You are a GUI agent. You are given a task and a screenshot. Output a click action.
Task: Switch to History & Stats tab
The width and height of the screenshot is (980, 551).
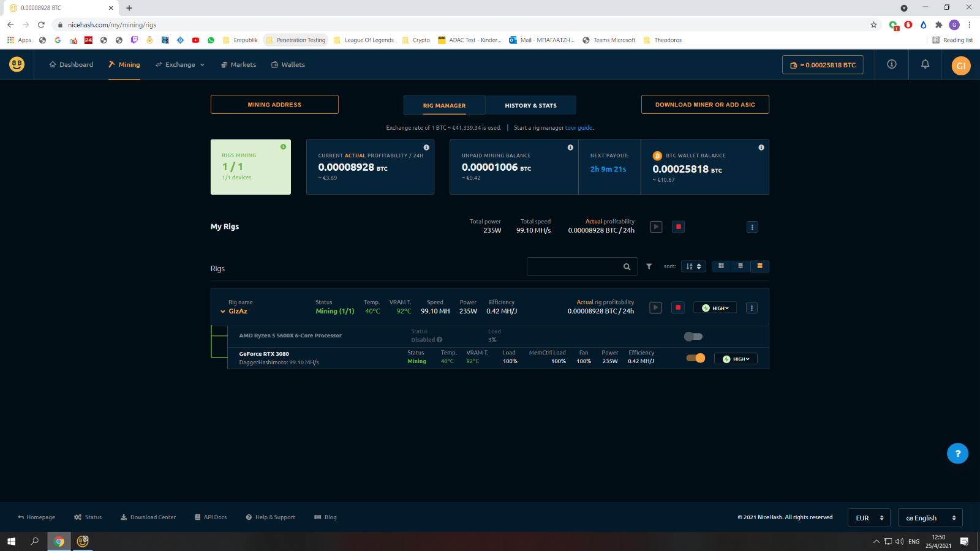(x=531, y=105)
